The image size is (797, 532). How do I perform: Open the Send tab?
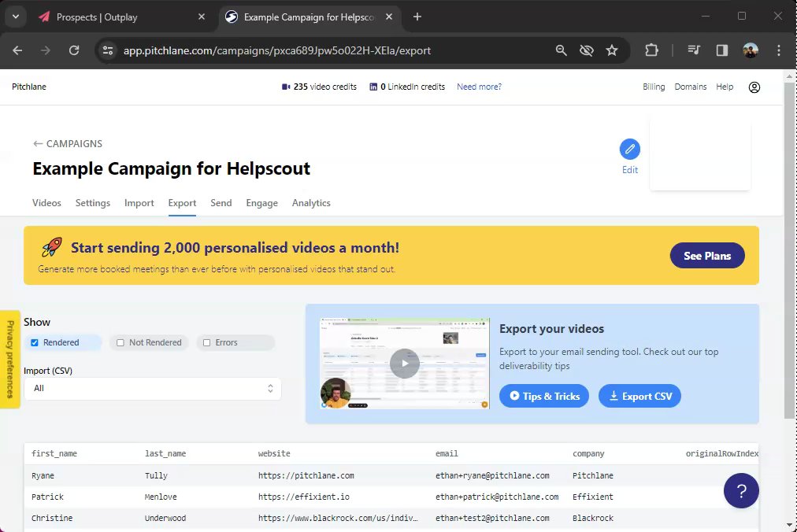tap(221, 203)
